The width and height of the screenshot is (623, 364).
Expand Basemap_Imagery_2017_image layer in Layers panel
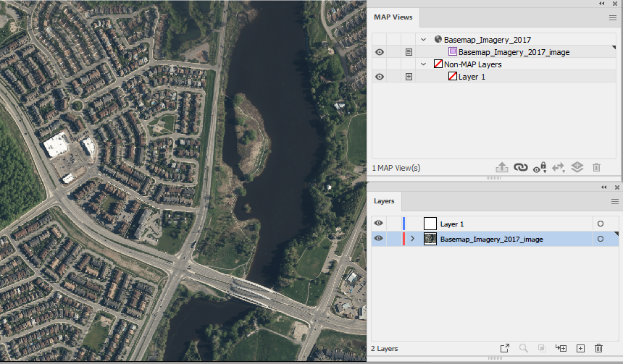412,239
